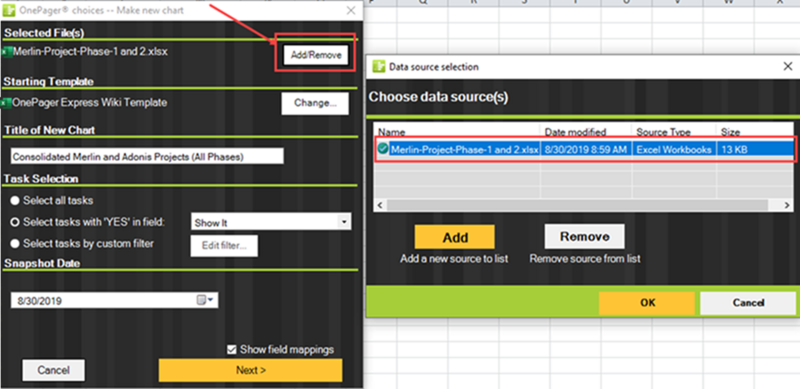Close the OnePager choices window
Image resolution: width=800 pixels, height=389 pixels.
click(x=351, y=10)
